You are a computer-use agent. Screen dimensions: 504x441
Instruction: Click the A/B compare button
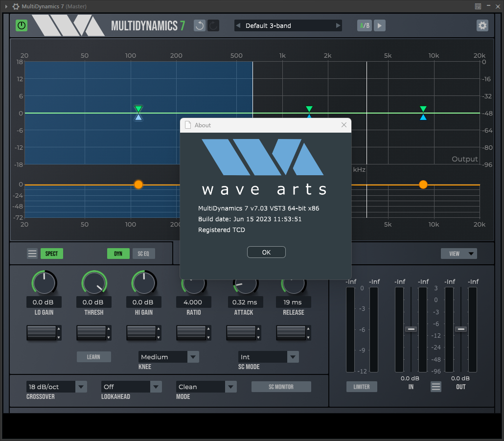coord(365,25)
